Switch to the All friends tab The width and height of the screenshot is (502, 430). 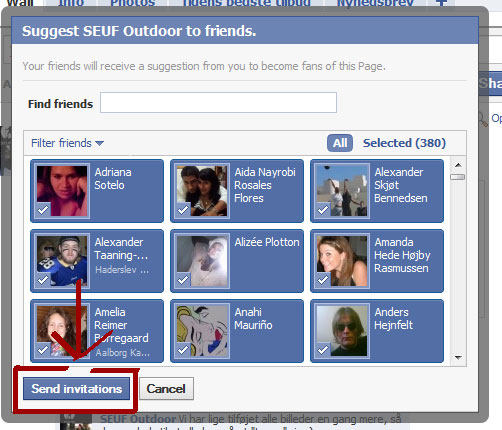click(x=340, y=143)
